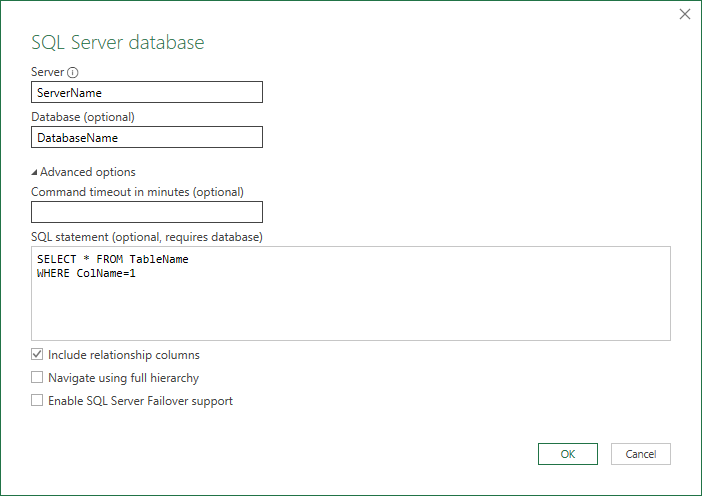This screenshot has width=702, height=496.
Task: Click the SQL statement label text
Action: click(147, 237)
